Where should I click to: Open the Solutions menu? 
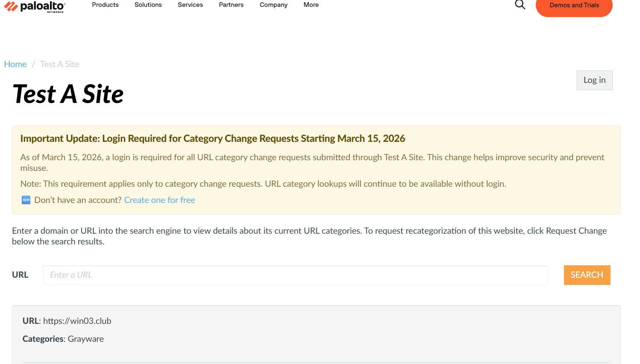tap(148, 5)
